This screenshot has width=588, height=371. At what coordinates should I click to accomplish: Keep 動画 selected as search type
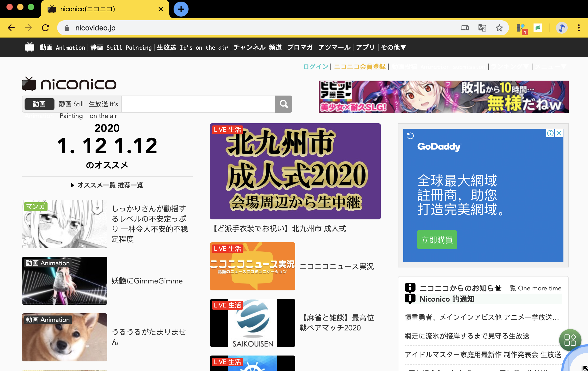[39, 104]
